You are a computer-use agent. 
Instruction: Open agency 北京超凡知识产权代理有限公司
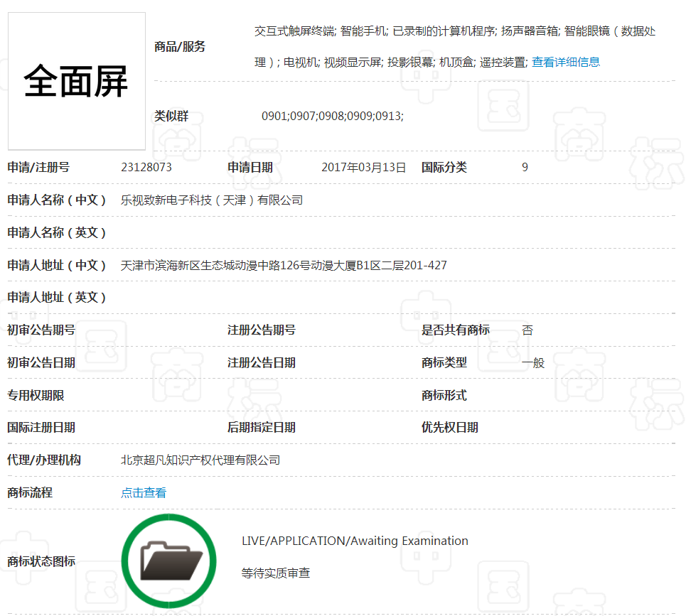tap(201, 460)
